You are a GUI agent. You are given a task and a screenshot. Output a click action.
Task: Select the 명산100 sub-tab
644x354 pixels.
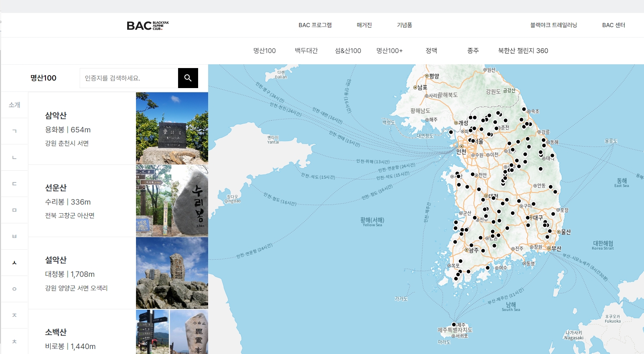click(264, 51)
